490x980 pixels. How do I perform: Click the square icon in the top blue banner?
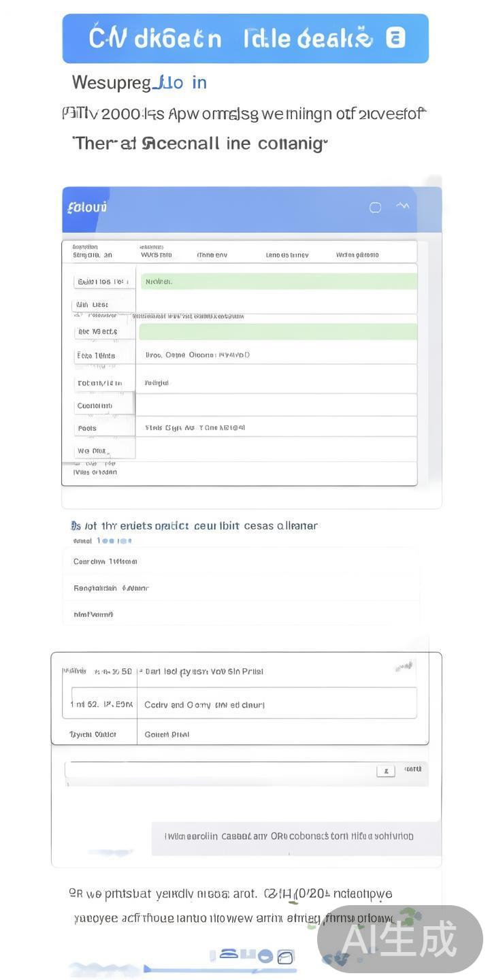(395, 37)
